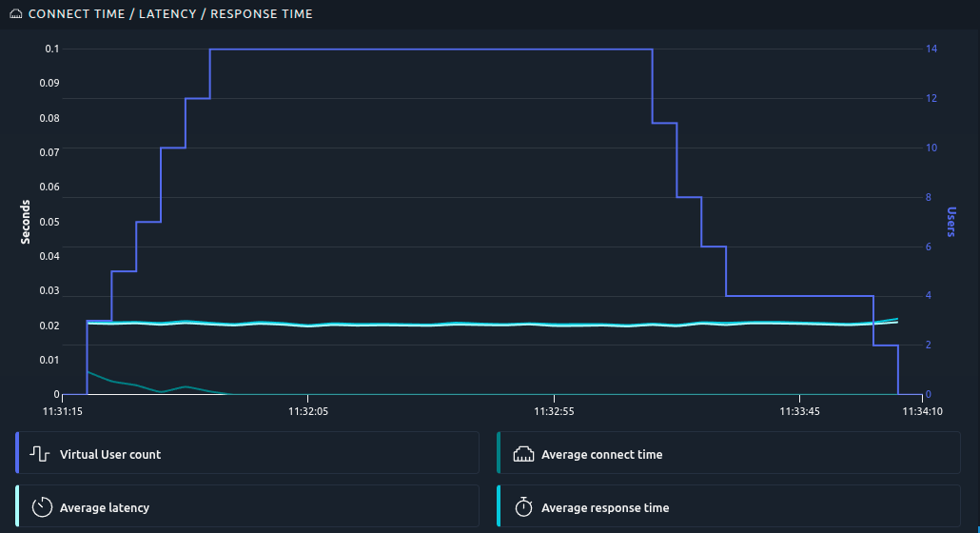Screen dimensions: 980x533
Task: Click the Average latency light cyan color bar
Action: click(17, 505)
